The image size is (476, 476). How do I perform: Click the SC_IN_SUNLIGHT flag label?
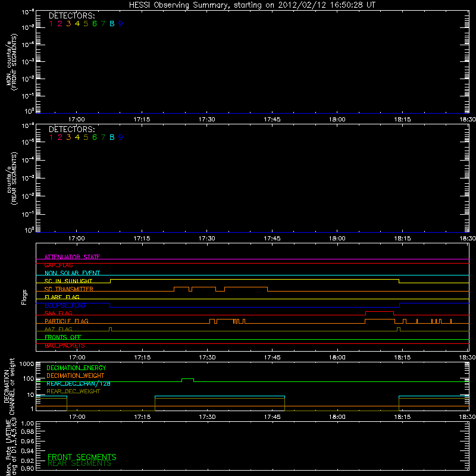(x=68, y=281)
